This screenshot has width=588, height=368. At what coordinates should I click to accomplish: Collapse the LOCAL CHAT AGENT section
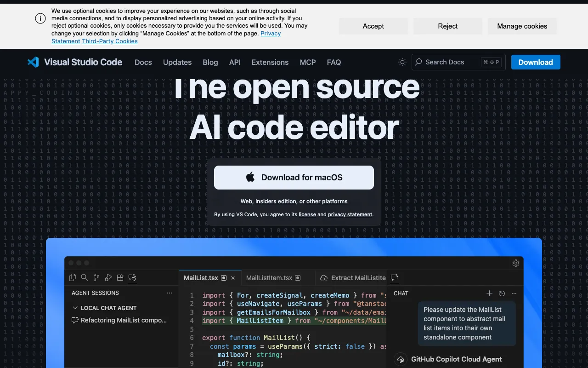pyautogui.click(x=75, y=308)
